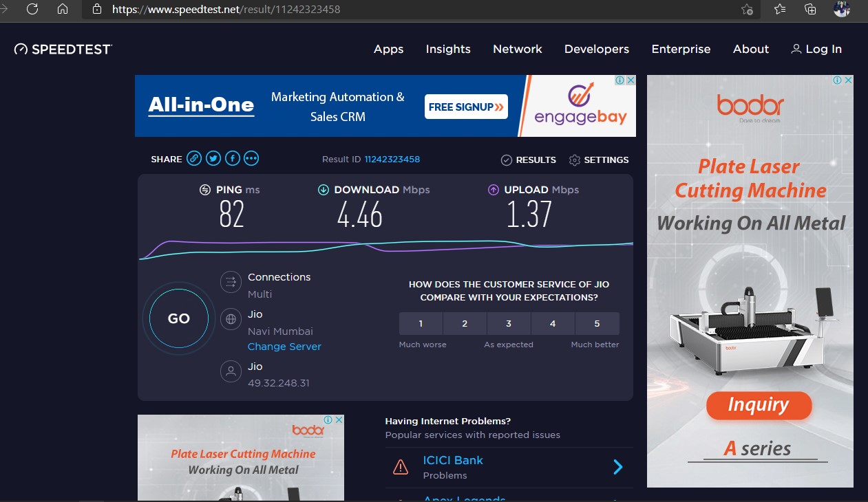868x502 pixels.
Task: Add this page to favorites with the star-plus icon
Action: click(747, 9)
